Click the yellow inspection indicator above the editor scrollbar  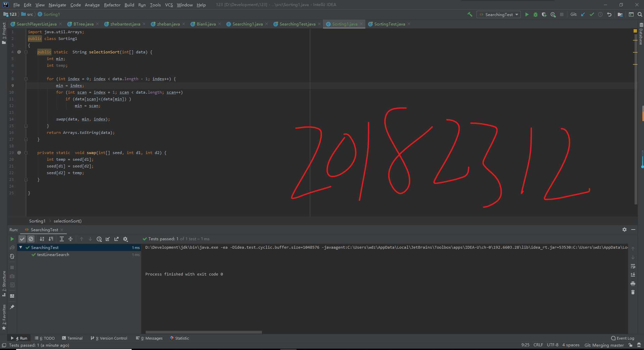point(635,31)
